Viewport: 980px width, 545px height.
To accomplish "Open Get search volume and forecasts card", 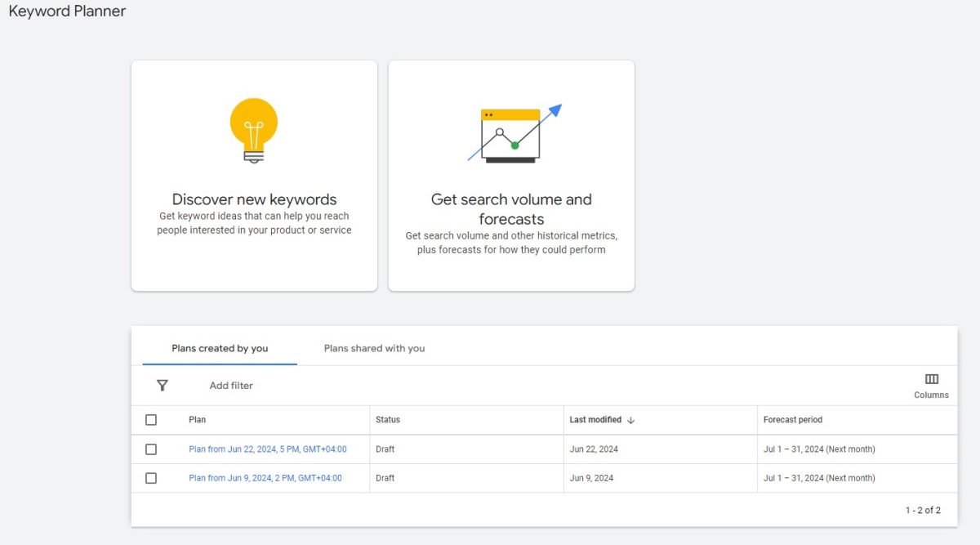I will tap(511, 176).
